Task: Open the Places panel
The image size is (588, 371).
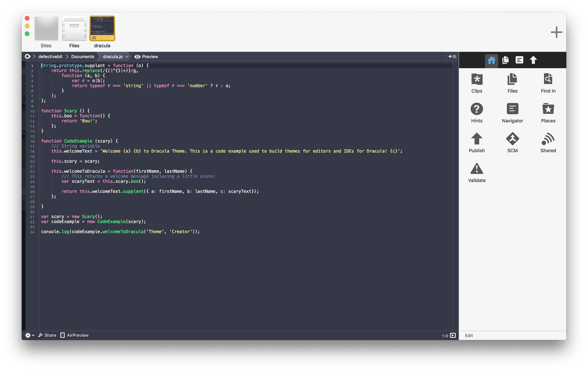Action: pos(548,112)
